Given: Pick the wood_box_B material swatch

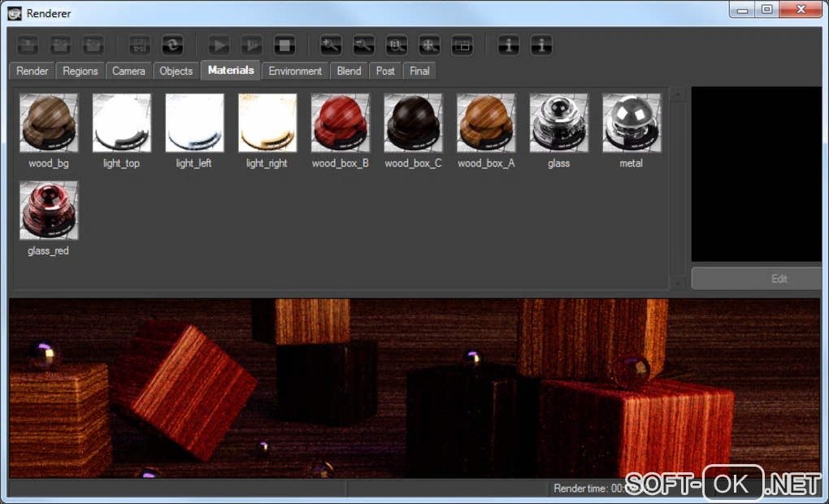Looking at the screenshot, I should pos(341,123).
